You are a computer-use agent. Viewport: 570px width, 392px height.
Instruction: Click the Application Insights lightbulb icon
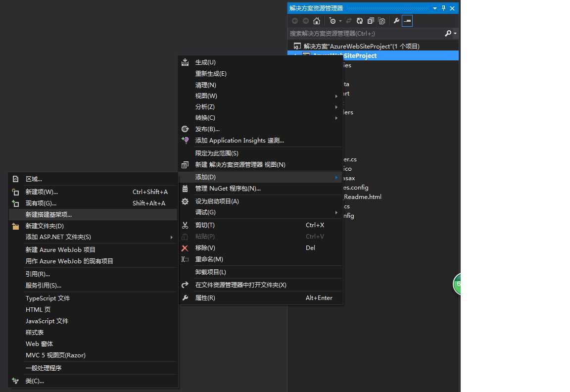[185, 140]
